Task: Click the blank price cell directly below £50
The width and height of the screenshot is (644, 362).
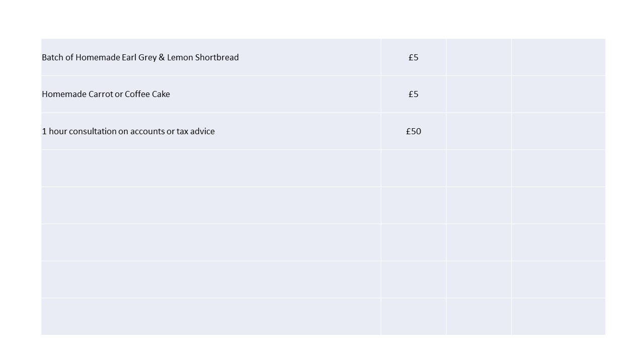Action: coord(414,168)
